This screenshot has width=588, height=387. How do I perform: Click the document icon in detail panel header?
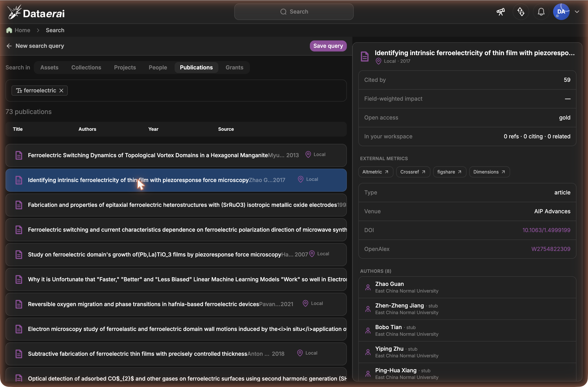(x=365, y=56)
